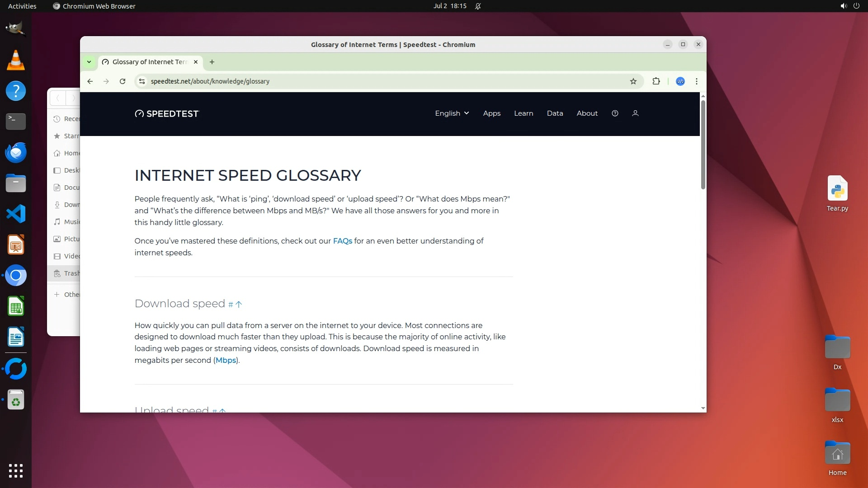Click the address bar URL field
The width and height of the screenshot is (868, 488).
(362, 81)
